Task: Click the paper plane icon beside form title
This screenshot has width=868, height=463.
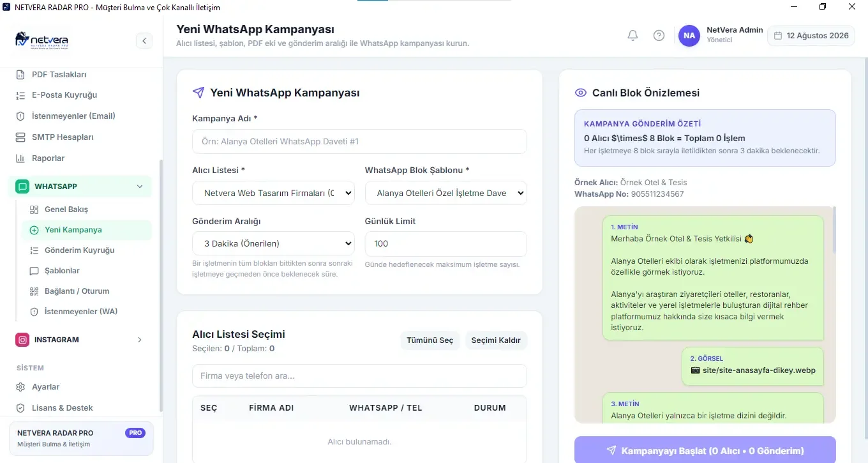Action: (198, 93)
